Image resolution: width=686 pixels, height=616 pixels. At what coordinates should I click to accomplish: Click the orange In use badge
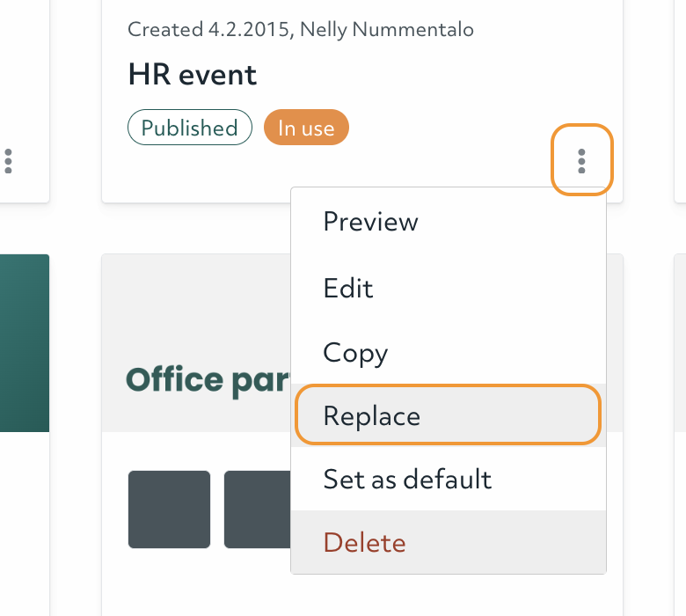(x=306, y=128)
